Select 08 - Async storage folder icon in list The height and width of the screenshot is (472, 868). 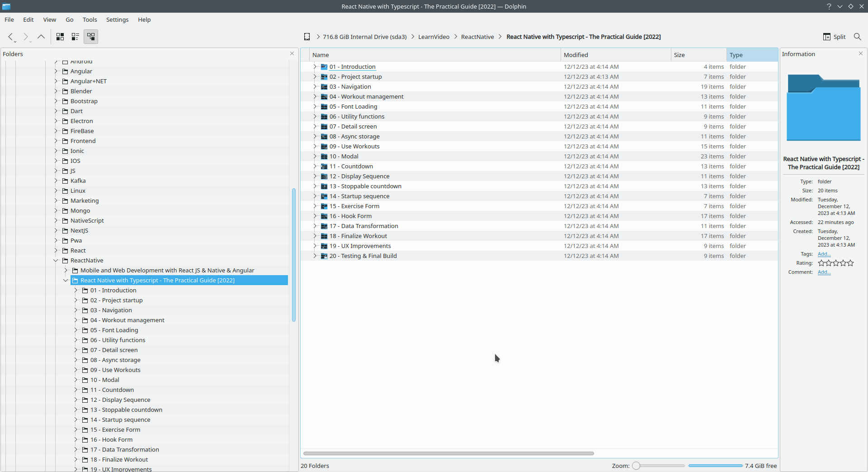pyautogui.click(x=324, y=136)
